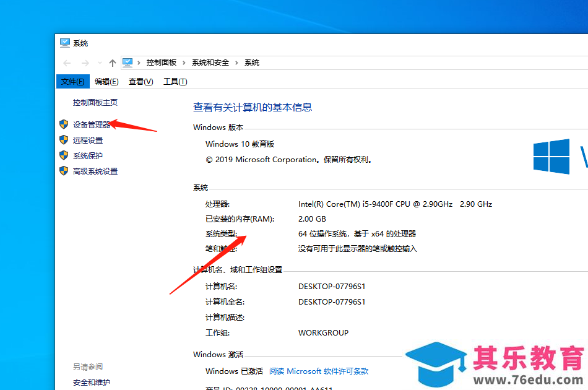Select 系统 breadcrumb in address bar
Screen dimensions: 588x390
(x=252, y=63)
